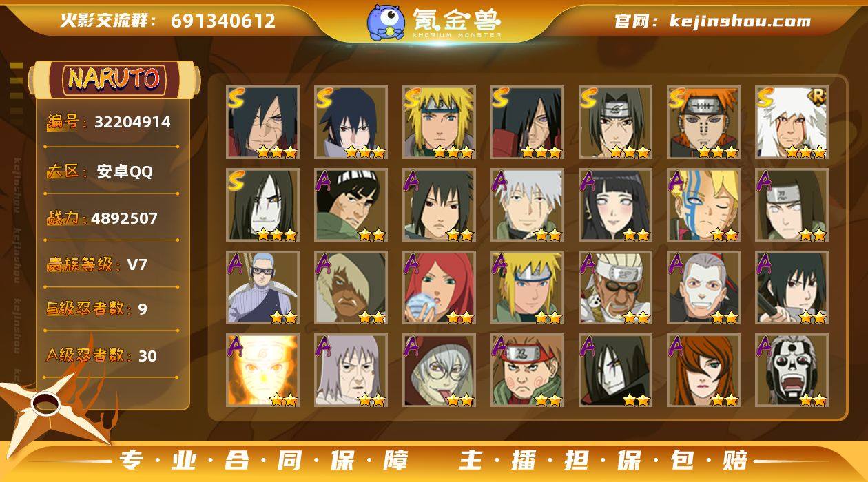This screenshot has height=482, width=868.
Task: Select the Choji portrait with red headband
Action: [528, 370]
